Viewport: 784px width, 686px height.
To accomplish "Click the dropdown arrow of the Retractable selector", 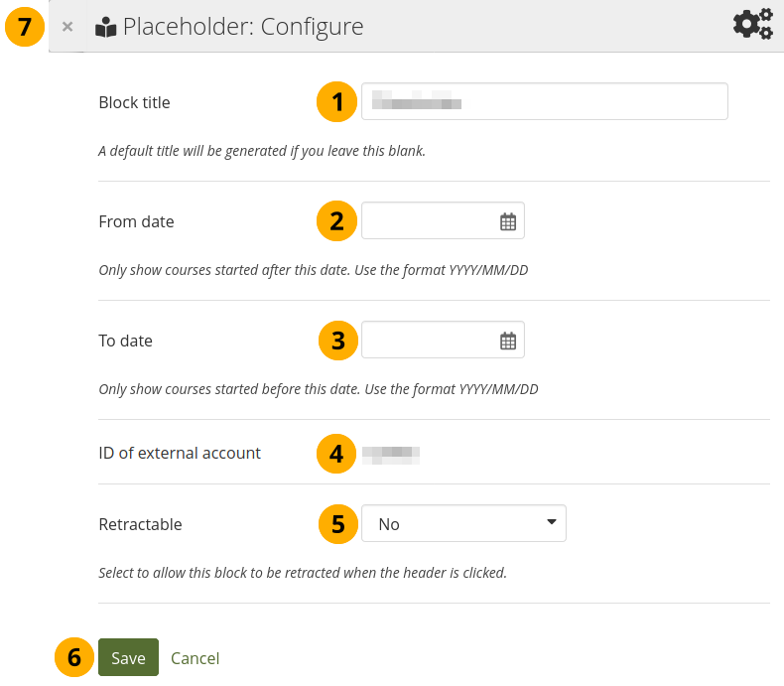I will (x=552, y=523).
